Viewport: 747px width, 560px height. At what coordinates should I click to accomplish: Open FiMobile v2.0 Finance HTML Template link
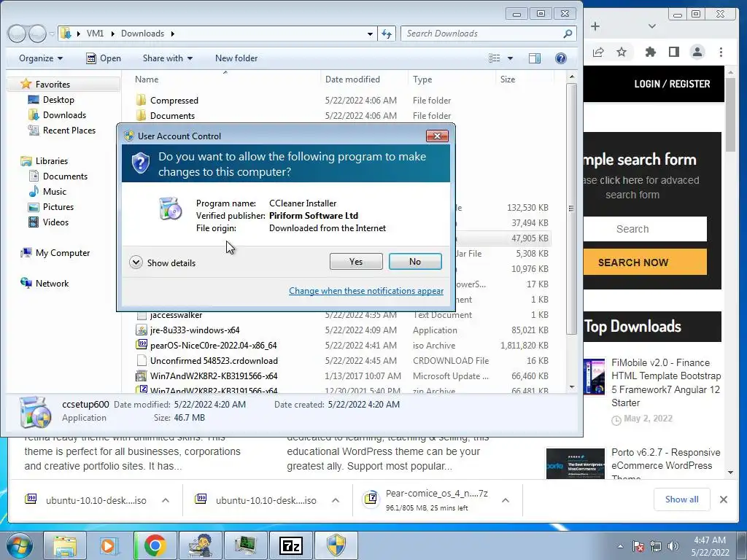666,382
